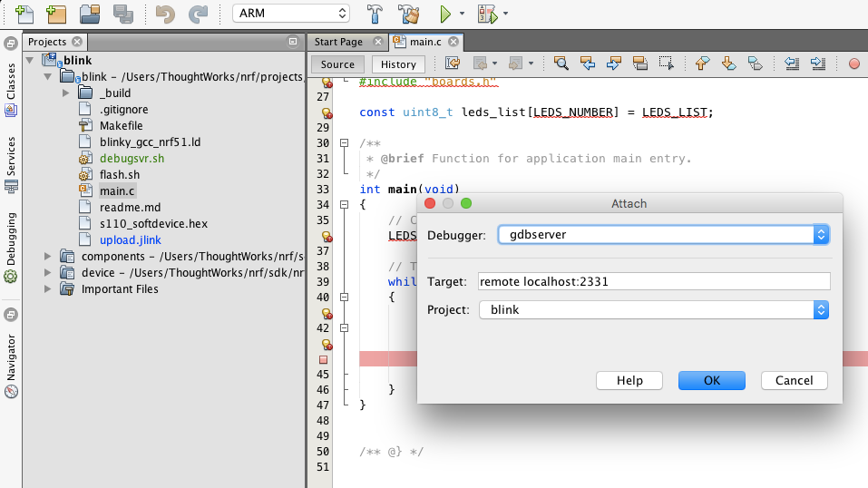868x488 pixels.
Task: Click Previous Bookmark icon
Action: (702, 63)
